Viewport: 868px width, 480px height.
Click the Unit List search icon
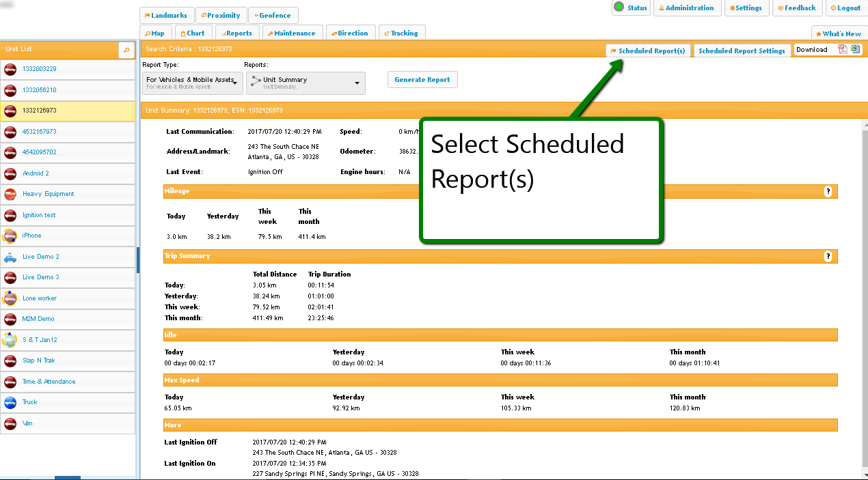126,50
